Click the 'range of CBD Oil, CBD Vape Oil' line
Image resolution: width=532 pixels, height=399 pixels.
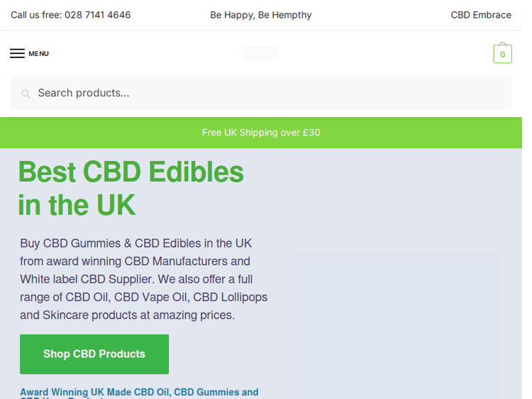pyautogui.click(x=143, y=297)
